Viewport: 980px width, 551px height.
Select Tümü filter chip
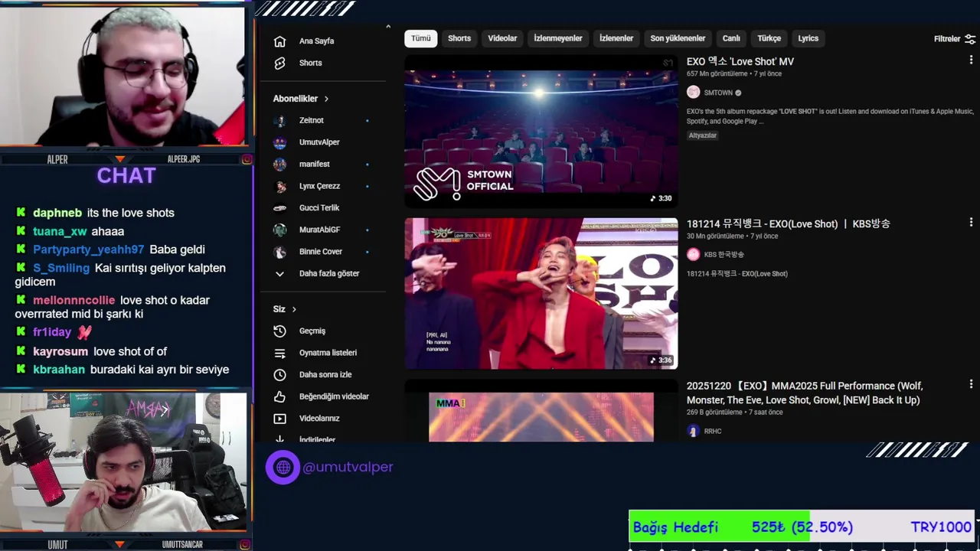click(x=421, y=38)
